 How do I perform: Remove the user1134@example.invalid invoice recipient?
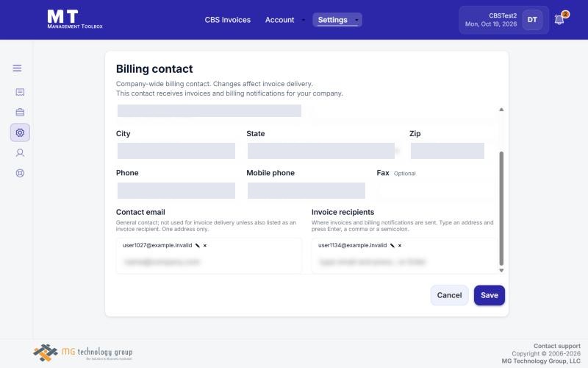pos(400,246)
